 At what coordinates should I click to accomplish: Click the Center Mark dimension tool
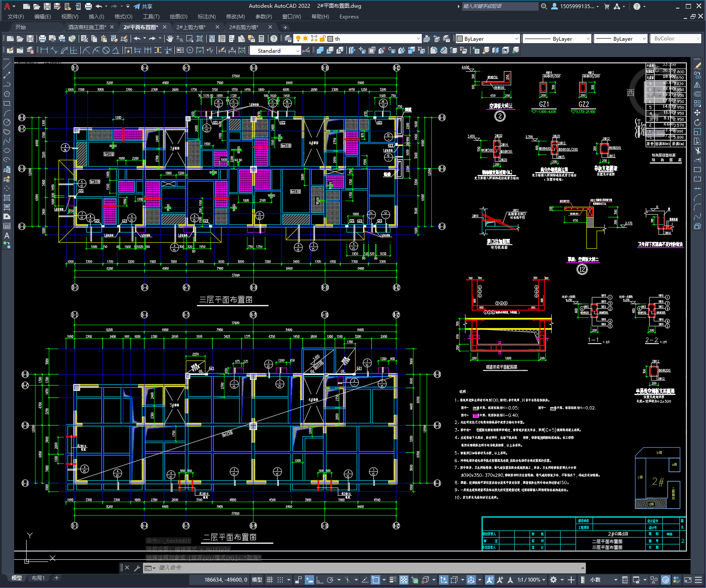point(190,50)
